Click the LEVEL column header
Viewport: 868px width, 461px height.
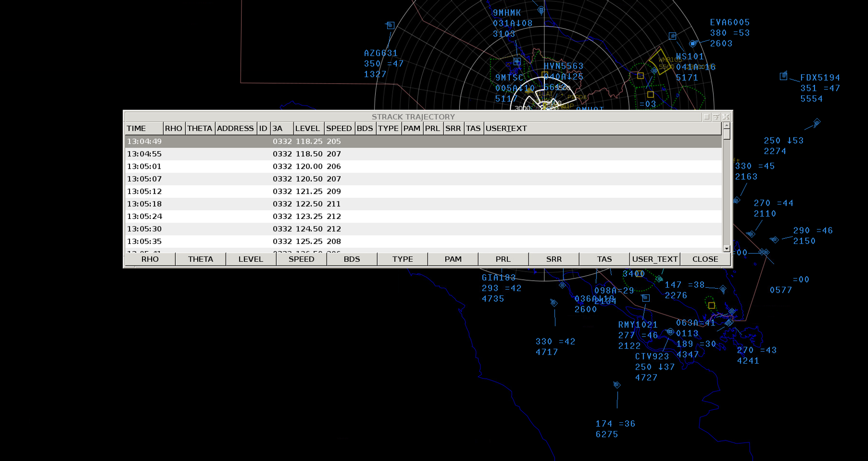point(307,129)
